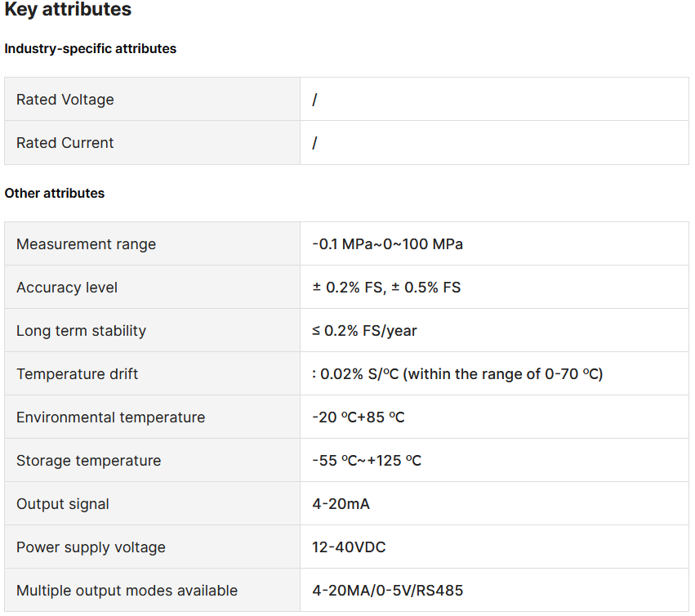Click the Temperature drift label

point(77,374)
